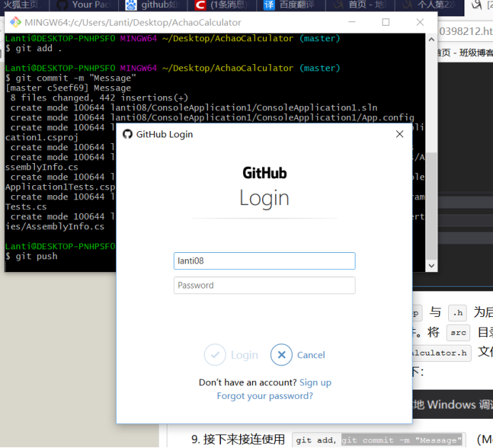Switch to the 火狐主页 browser tab
The image size is (493, 448).
(24, 6)
